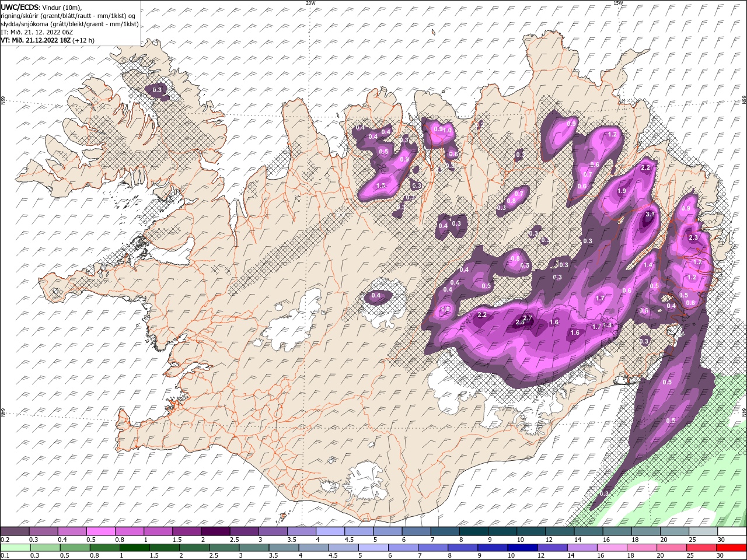Image resolution: width=747 pixels, height=560 pixels.
Task: Click the 'VT: Mið. 21.12.2022 18Z' valid time
Action: [x=36, y=40]
